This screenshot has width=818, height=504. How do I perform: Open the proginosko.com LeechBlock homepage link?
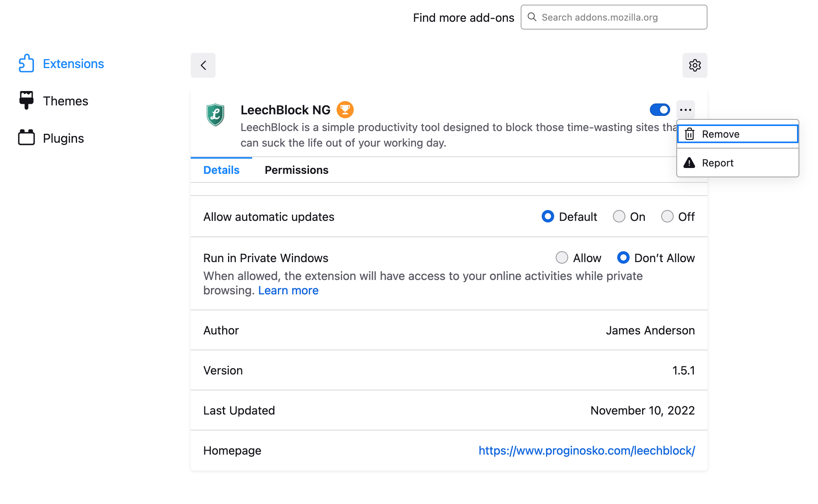pyautogui.click(x=586, y=450)
